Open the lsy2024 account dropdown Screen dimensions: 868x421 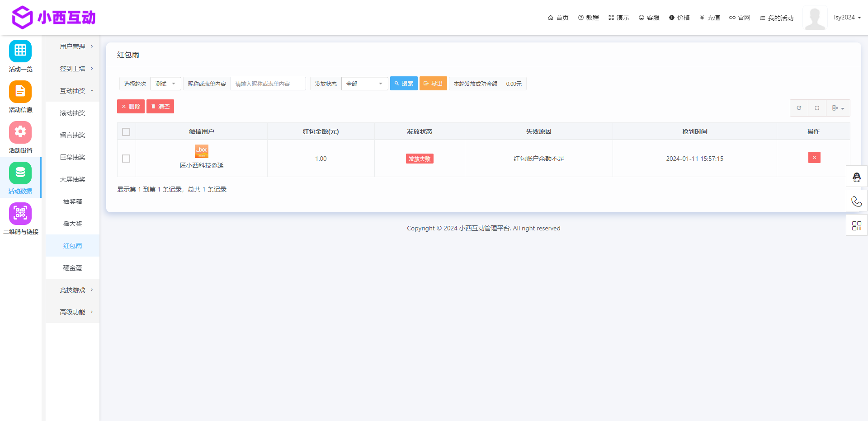tap(847, 18)
